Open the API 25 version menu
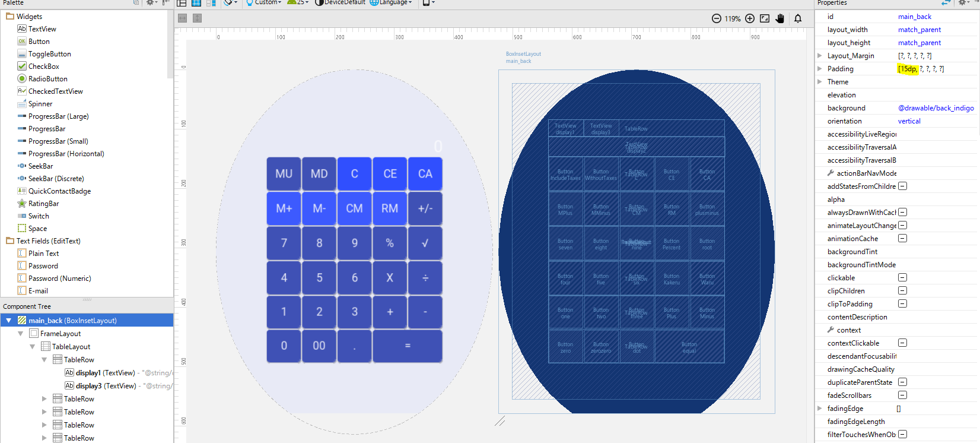Image resolution: width=980 pixels, height=443 pixels. pyautogui.click(x=298, y=2)
